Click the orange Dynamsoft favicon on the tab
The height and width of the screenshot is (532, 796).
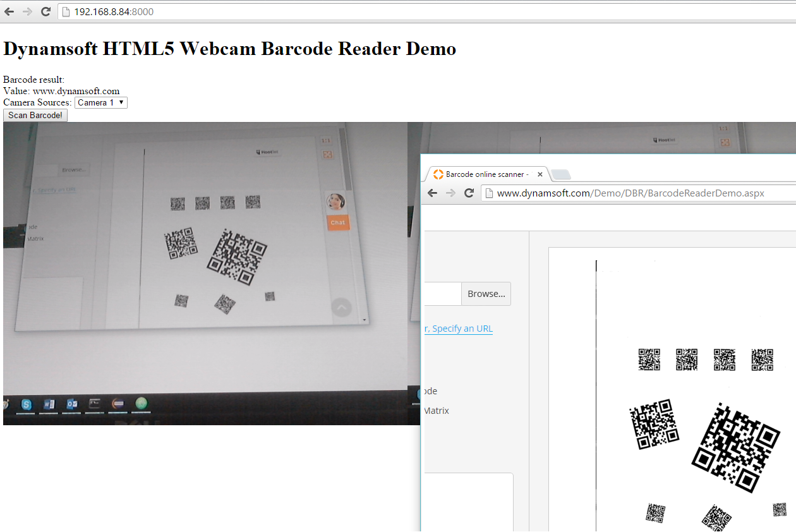point(438,174)
